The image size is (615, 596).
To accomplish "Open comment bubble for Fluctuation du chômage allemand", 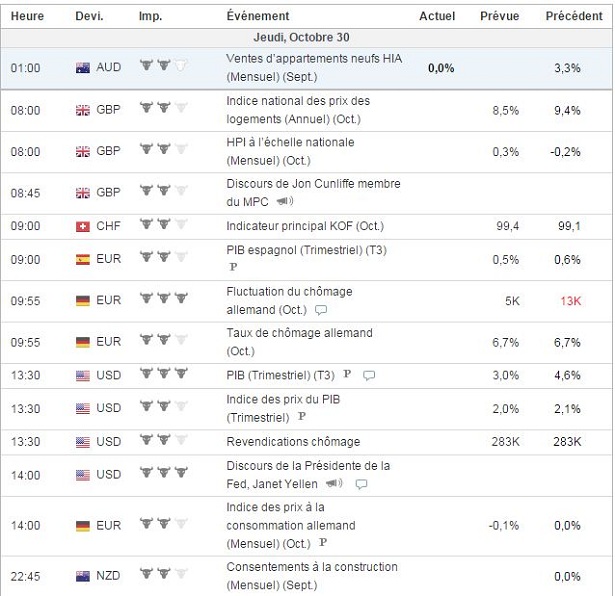I will [321, 310].
